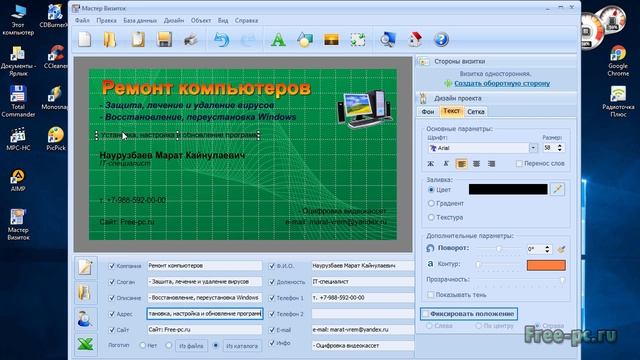Click the green fit-to-frame toolbar icon
Viewport: 640px width, 360px height.
tap(358, 40)
